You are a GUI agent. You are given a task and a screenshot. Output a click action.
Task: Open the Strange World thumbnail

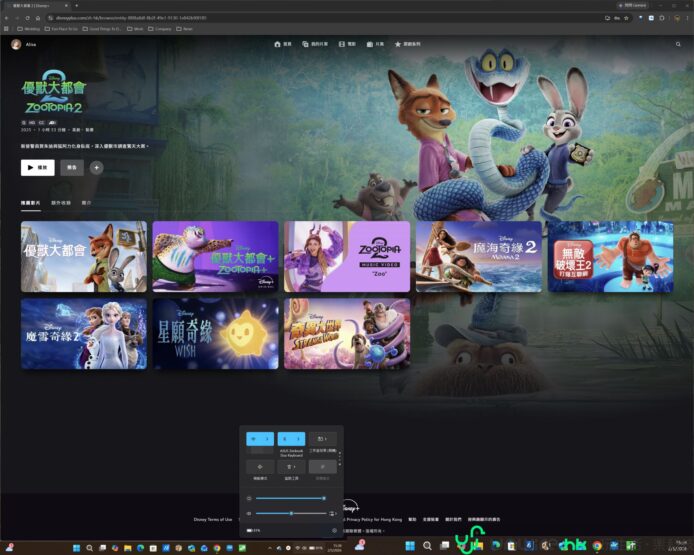tap(347, 334)
